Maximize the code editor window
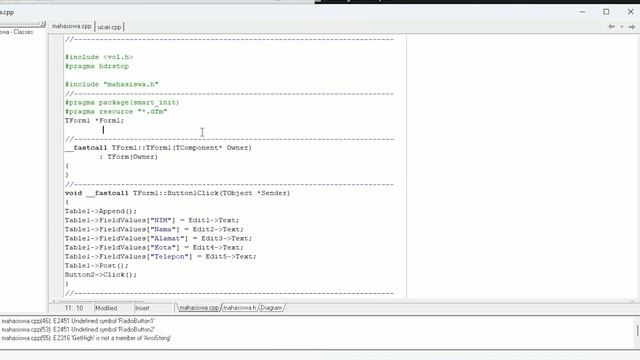 [606, 12]
